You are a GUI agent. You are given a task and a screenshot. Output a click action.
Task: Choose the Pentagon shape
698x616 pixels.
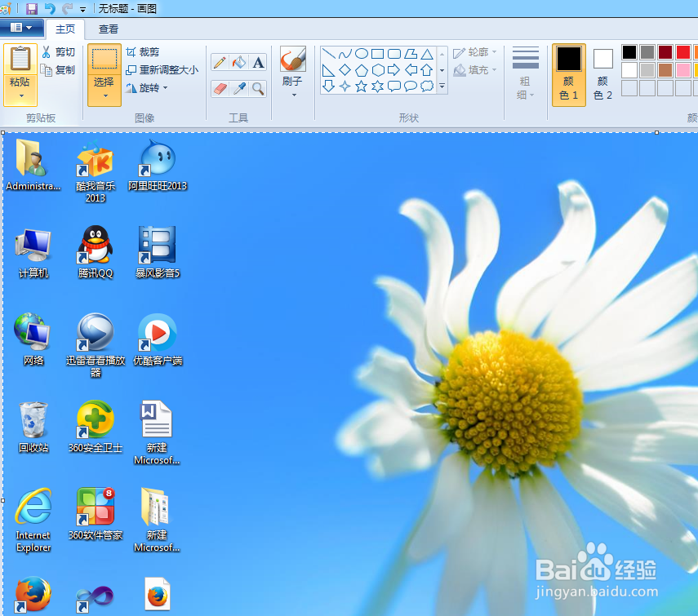[362, 70]
